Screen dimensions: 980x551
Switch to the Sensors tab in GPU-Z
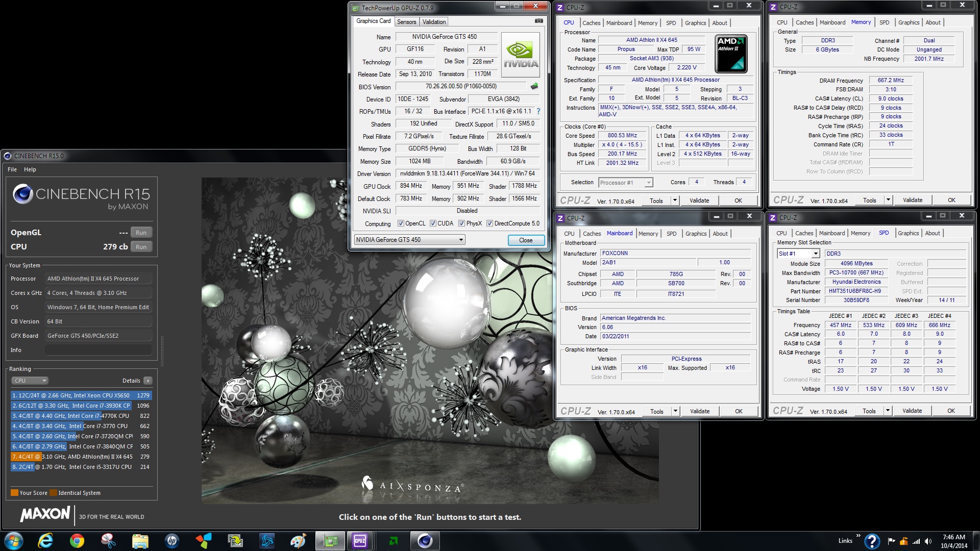[x=406, y=22]
